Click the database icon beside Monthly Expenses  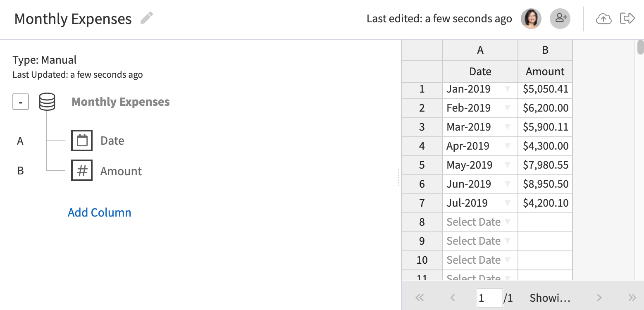(x=47, y=101)
